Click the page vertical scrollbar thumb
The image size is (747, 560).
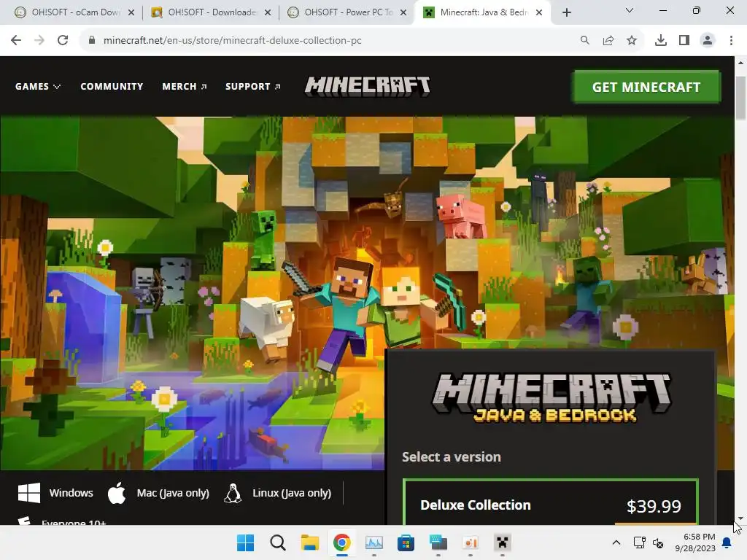[x=741, y=98]
